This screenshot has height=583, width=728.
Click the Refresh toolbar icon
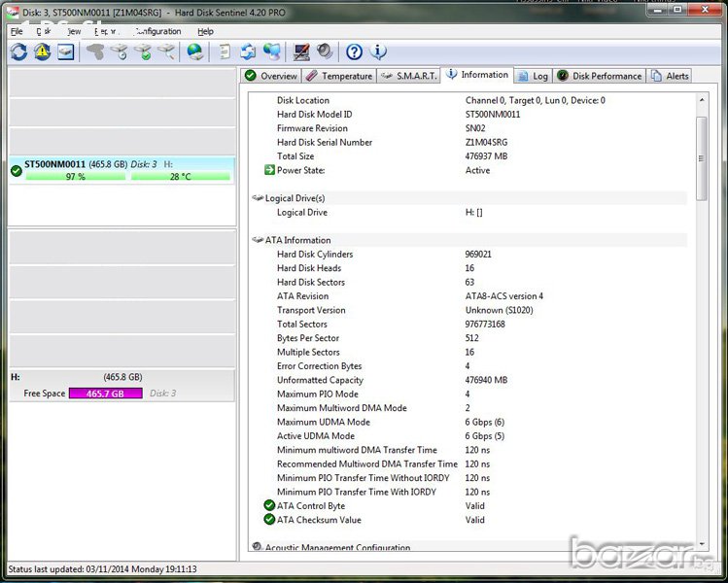(x=18, y=52)
